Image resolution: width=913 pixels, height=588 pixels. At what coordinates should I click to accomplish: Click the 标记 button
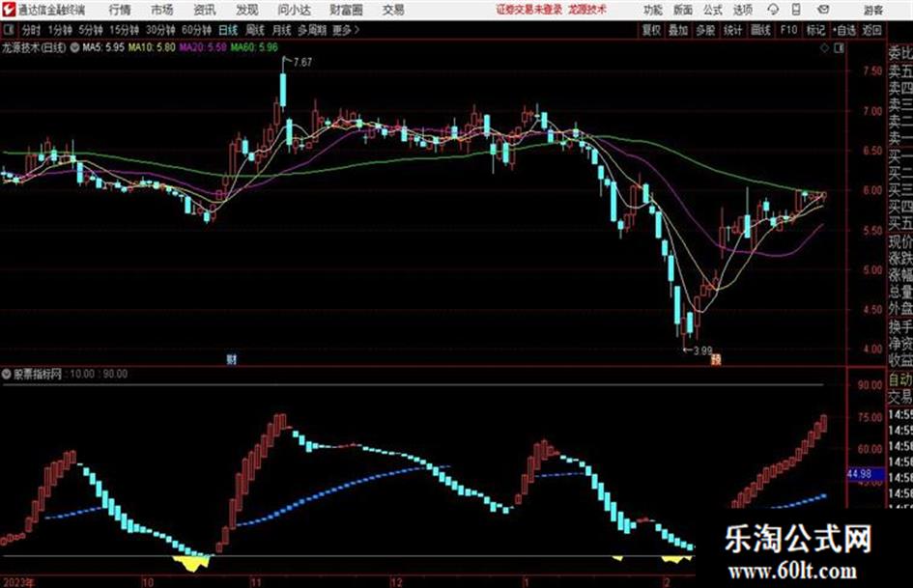[815, 30]
